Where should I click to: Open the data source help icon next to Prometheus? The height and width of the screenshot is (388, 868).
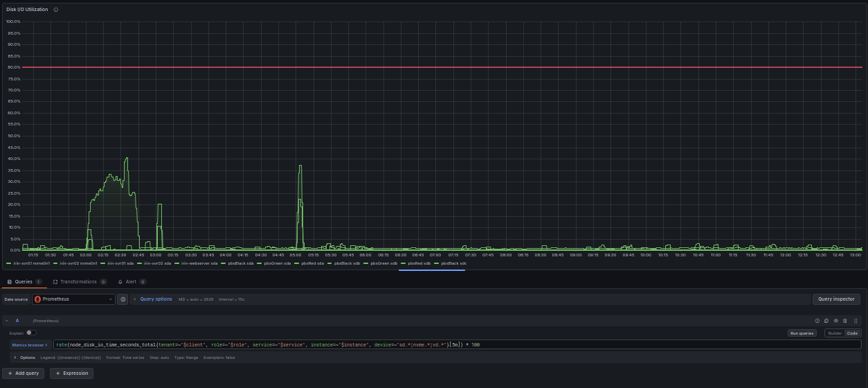(123, 299)
